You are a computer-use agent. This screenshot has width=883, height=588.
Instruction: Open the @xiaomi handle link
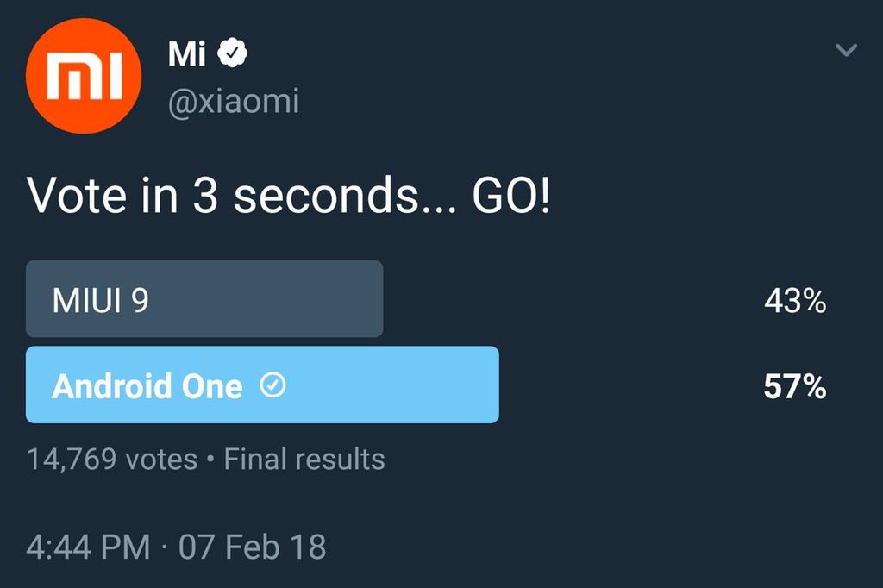tap(233, 102)
